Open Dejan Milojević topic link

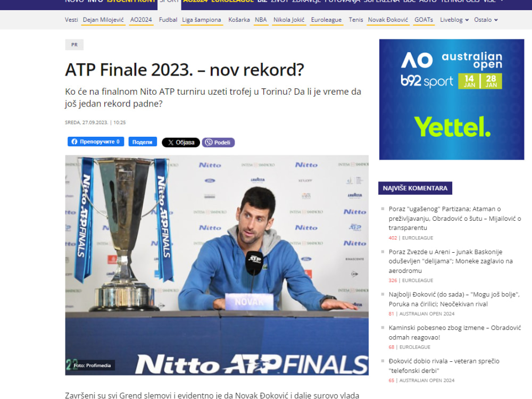click(x=103, y=20)
